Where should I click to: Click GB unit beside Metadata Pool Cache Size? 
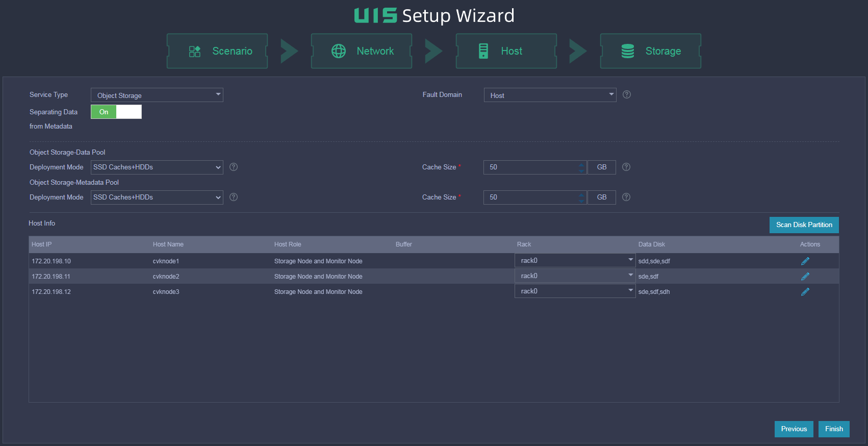click(x=602, y=197)
